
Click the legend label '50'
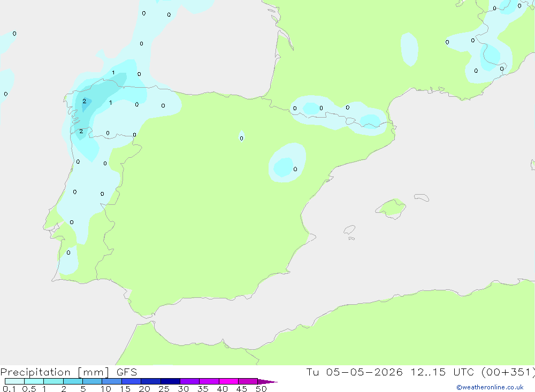point(262,389)
